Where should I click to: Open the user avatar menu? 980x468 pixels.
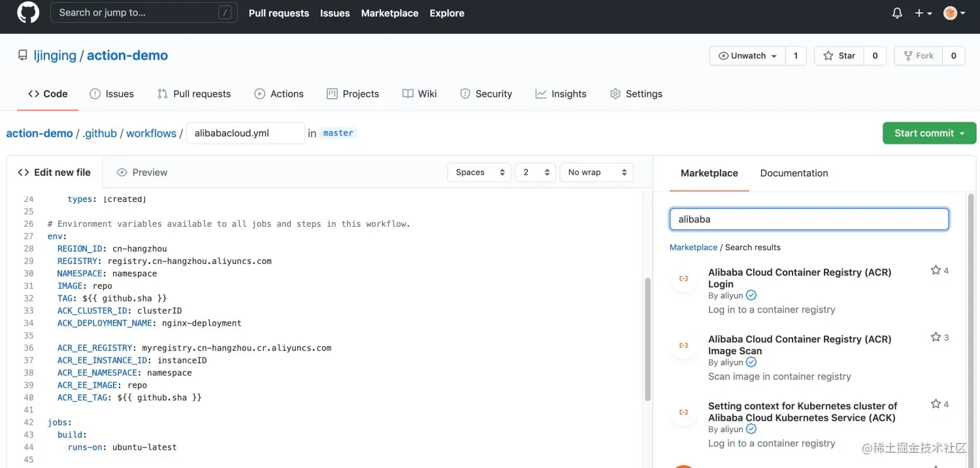pyautogui.click(x=955, y=13)
